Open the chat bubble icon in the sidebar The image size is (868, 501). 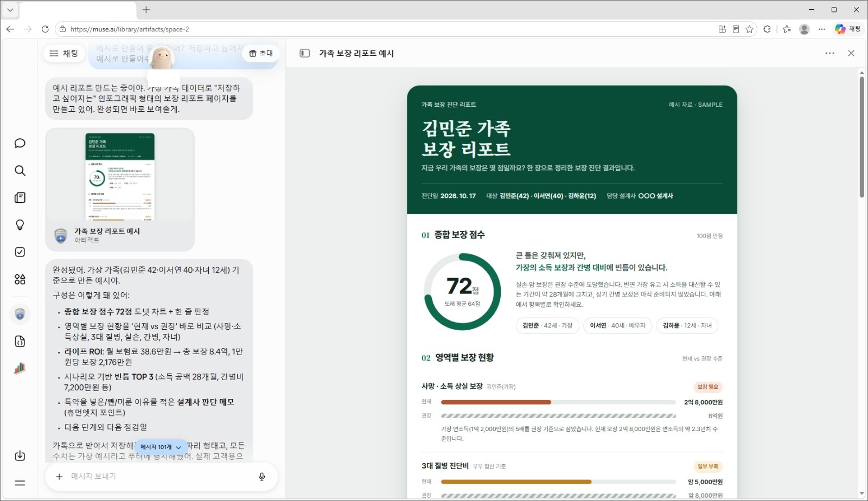coord(20,143)
